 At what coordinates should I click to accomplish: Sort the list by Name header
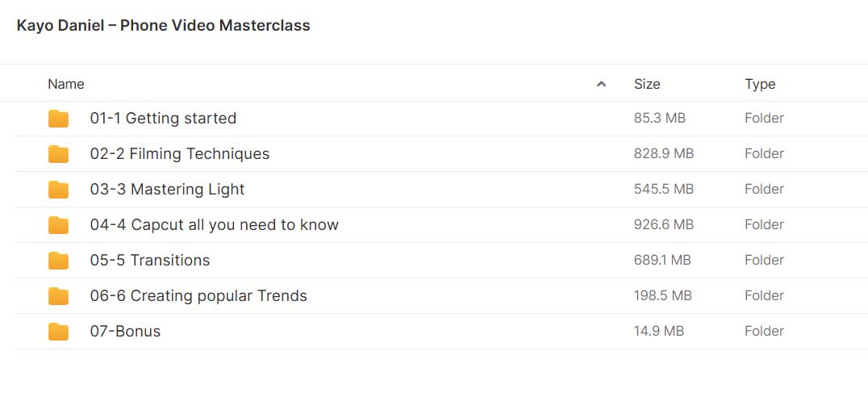pyautogui.click(x=66, y=84)
